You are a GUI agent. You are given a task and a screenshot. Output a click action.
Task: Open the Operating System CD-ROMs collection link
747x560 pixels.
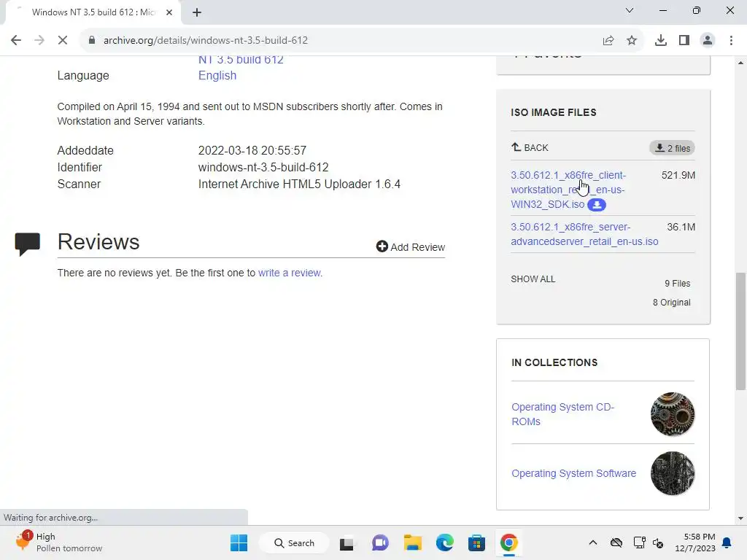point(562,414)
